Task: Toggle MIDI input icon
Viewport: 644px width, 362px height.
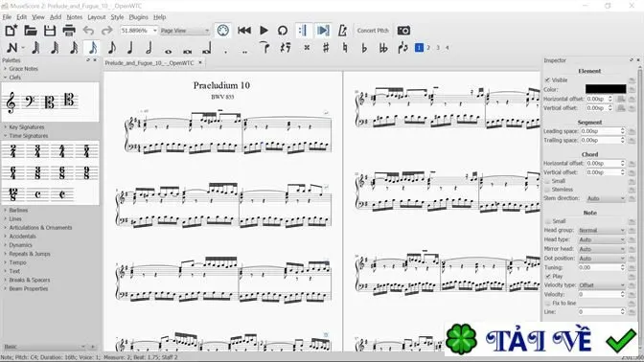Action: tap(223, 31)
